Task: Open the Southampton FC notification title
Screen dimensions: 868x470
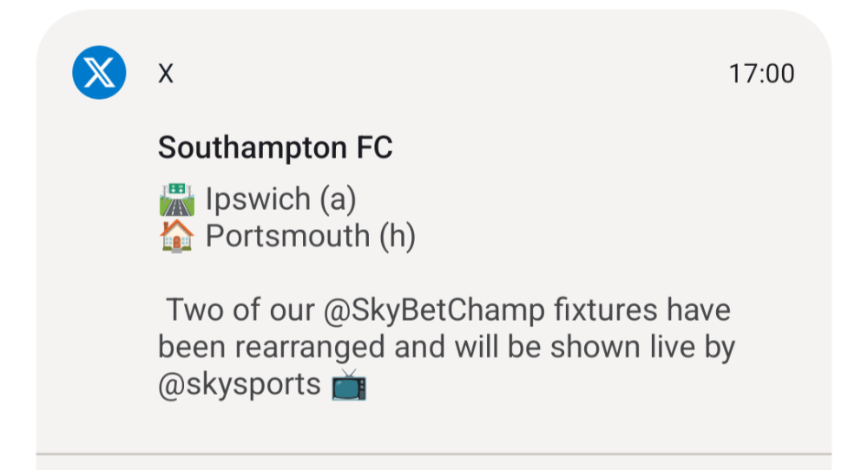Action: pos(275,148)
